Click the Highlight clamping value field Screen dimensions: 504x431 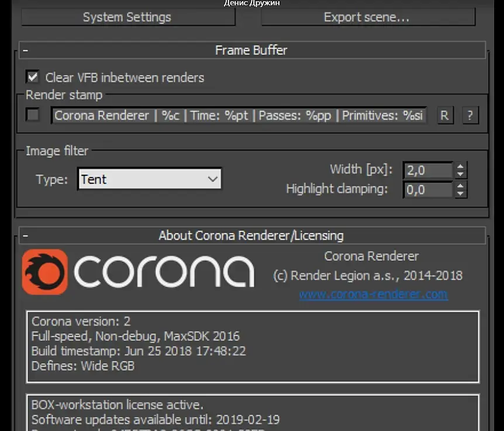pyautogui.click(x=428, y=189)
